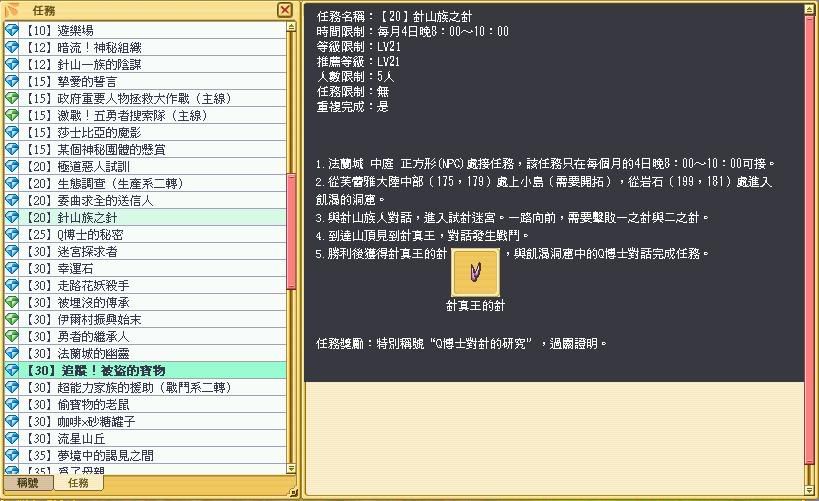Click the gem icon next to Q博士的秘密
819x501 pixels.
[12, 235]
